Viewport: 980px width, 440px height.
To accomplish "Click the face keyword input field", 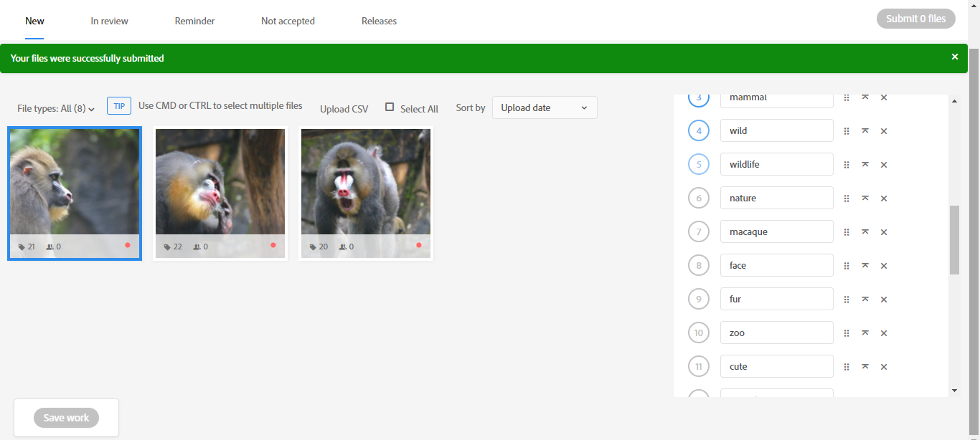I will click(x=777, y=265).
